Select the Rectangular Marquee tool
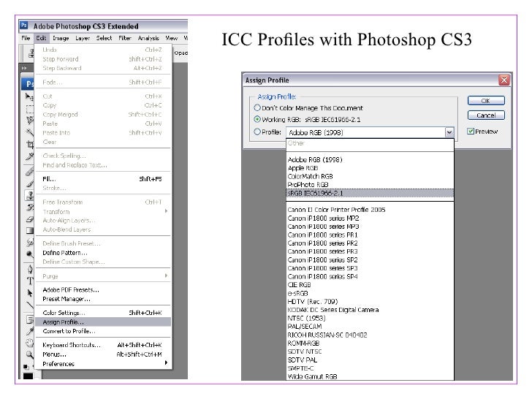This screenshot has height=399, width=532. tap(29, 109)
